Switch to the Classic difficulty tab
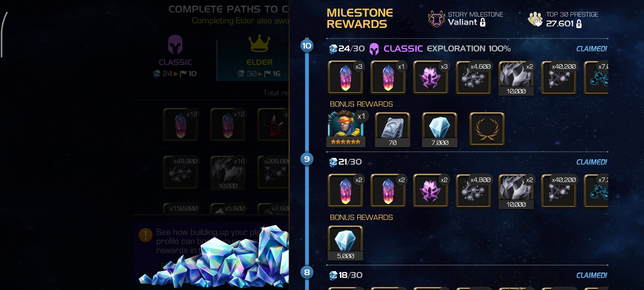Screen dimensions: 644x290 coord(175,56)
